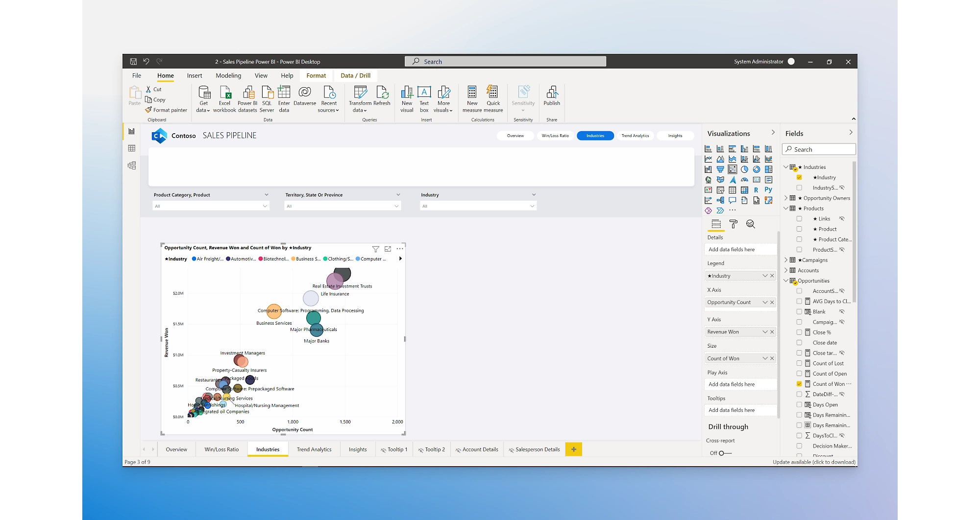Switch to Win/Loss Ratio page tab
Image resolution: width=980 pixels, height=520 pixels.
click(x=221, y=449)
